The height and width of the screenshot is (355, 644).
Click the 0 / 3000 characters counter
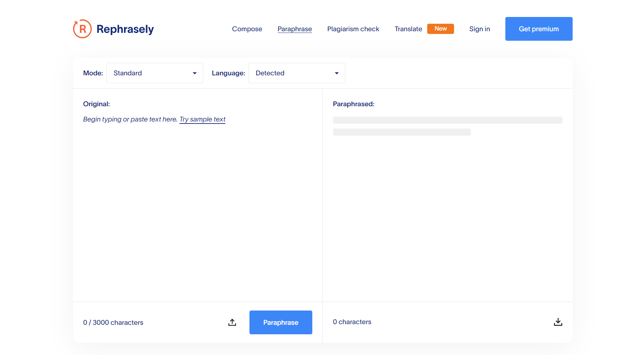click(113, 322)
